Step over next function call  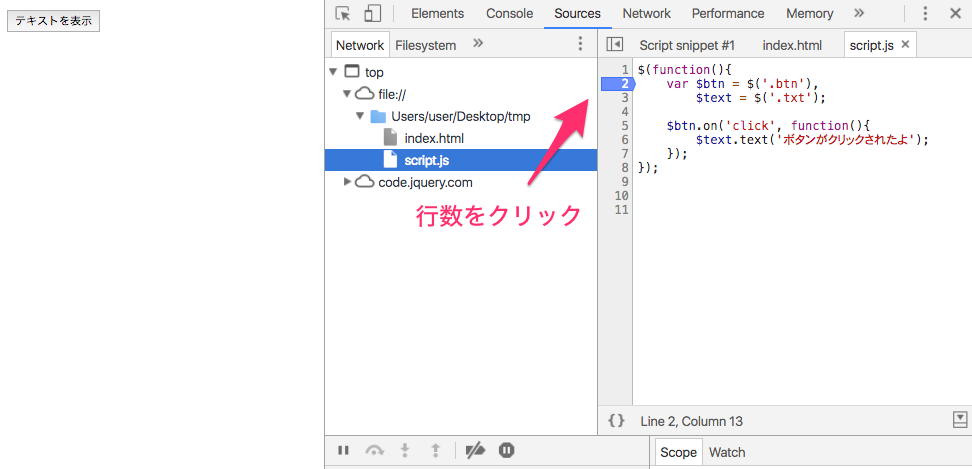click(x=374, y=450)
